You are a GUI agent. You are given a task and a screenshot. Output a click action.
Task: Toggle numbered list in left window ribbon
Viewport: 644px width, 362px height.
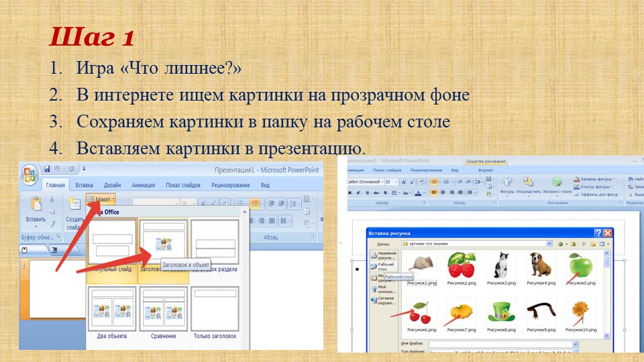pos(255,203)
